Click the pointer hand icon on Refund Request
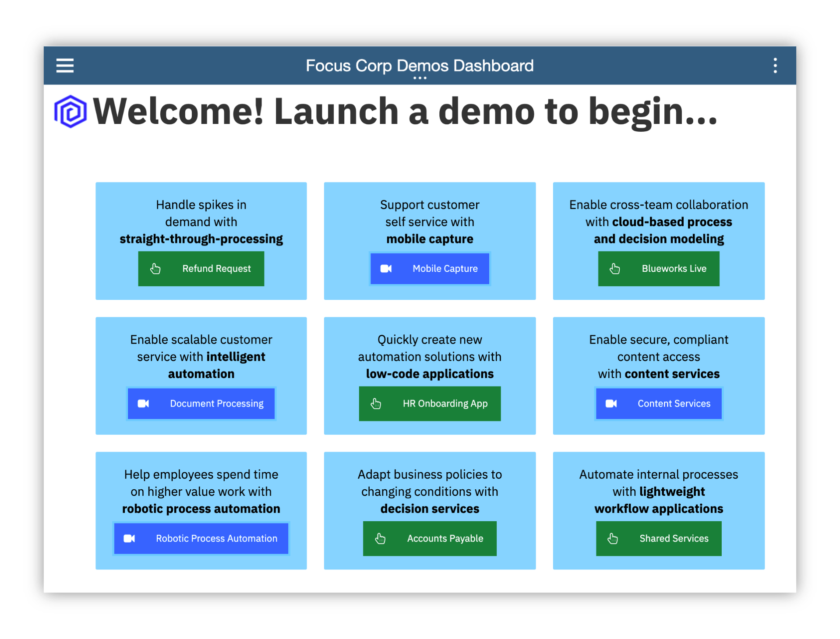The height and width of the screenshot is (639, 840). pos(155,268)
